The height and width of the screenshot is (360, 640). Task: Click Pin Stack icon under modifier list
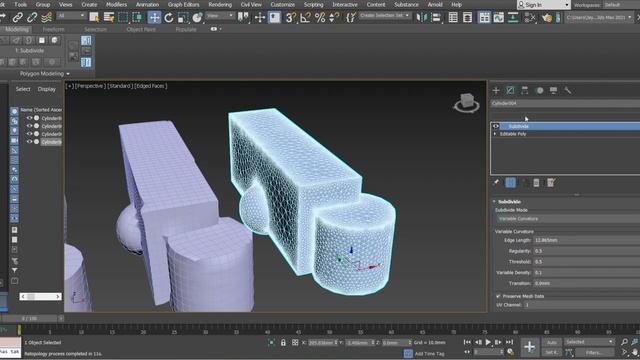pos(496,182)
